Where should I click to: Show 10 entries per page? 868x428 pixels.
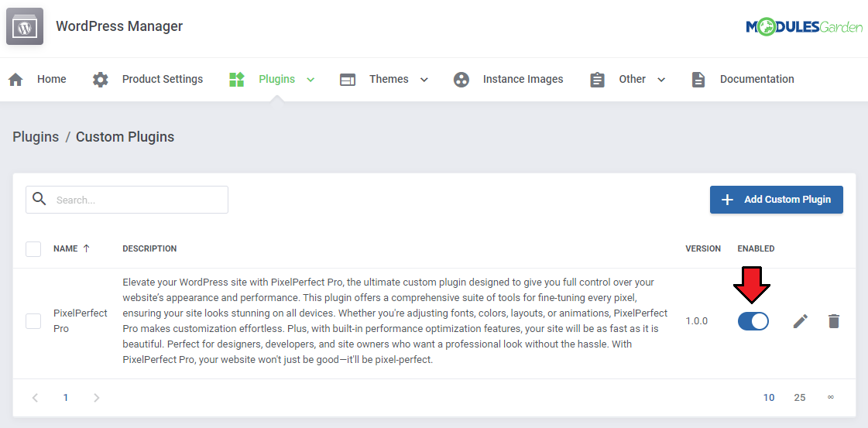769,398
